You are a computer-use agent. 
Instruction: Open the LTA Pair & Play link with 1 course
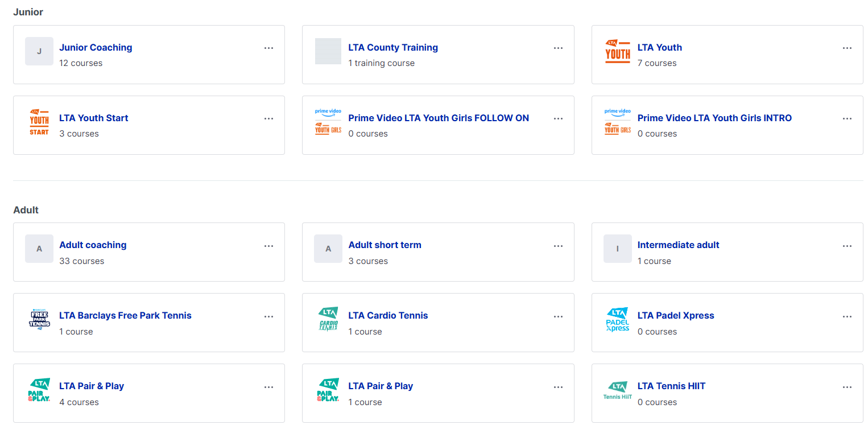click(380, 386)
